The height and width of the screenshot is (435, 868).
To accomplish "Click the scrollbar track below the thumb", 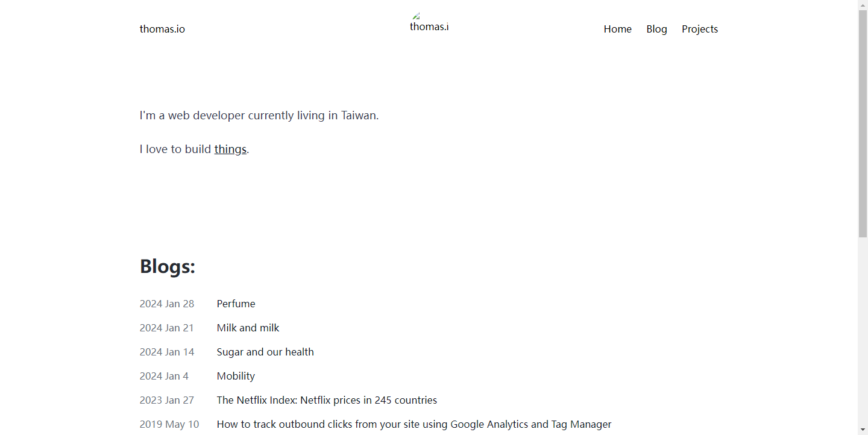I will 863,331.
